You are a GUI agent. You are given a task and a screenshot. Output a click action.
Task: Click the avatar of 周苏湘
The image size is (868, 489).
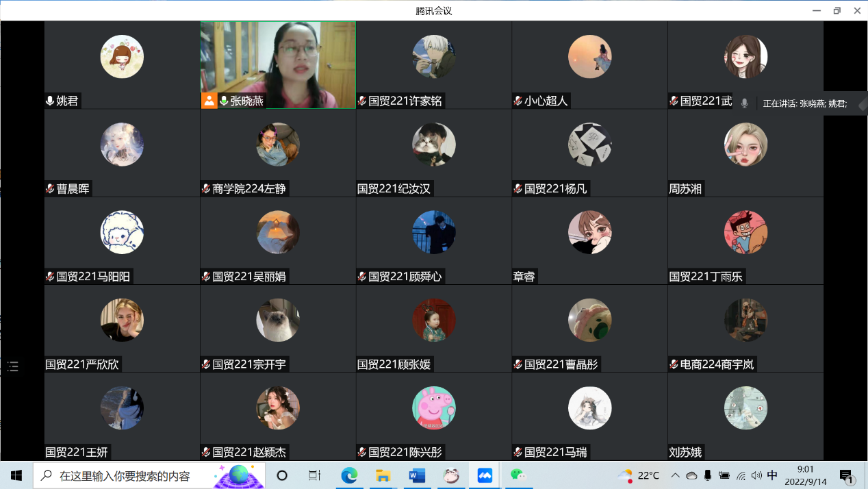(x=745, y=145)
